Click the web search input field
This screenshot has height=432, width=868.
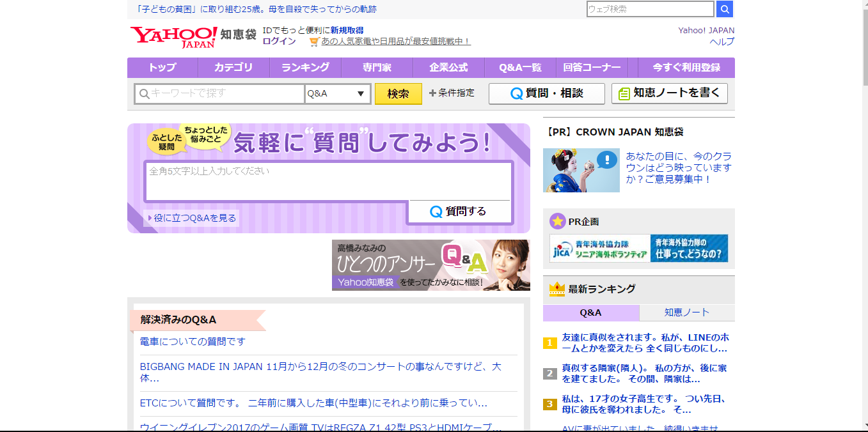651,9
